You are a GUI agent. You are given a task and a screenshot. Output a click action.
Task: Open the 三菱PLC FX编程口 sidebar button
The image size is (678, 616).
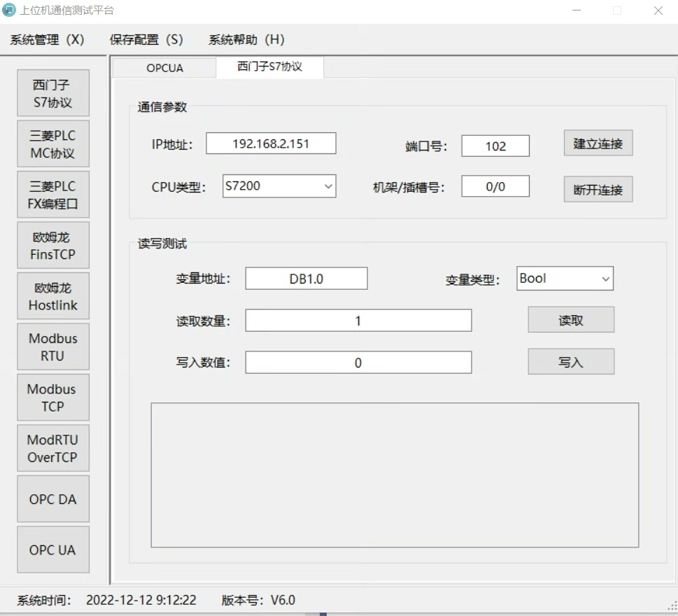[x=53, y=195]
